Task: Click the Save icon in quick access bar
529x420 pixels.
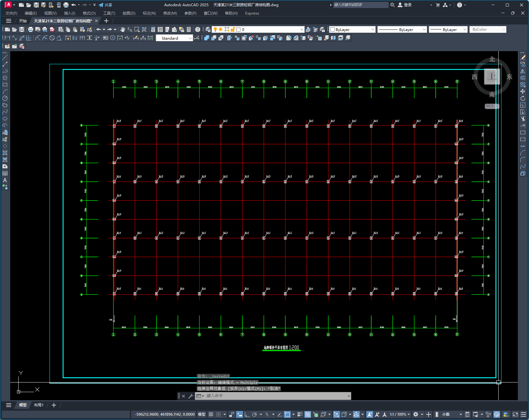Action: click(36, 5)
